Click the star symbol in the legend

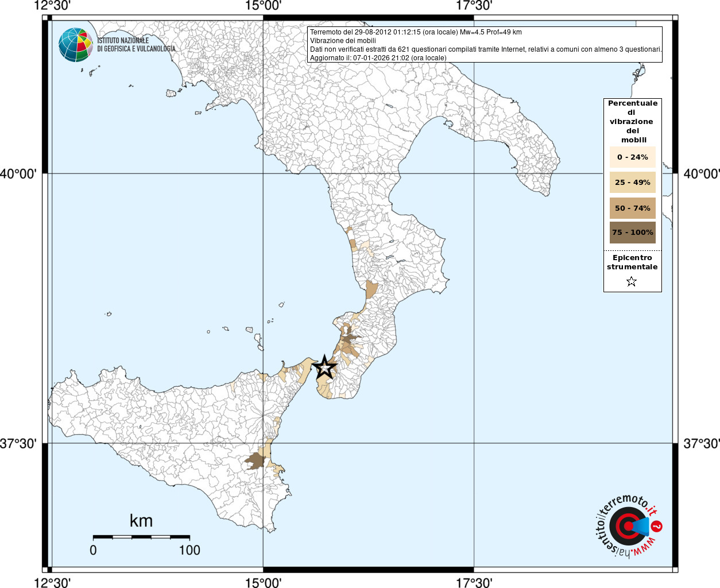(632, 281)
